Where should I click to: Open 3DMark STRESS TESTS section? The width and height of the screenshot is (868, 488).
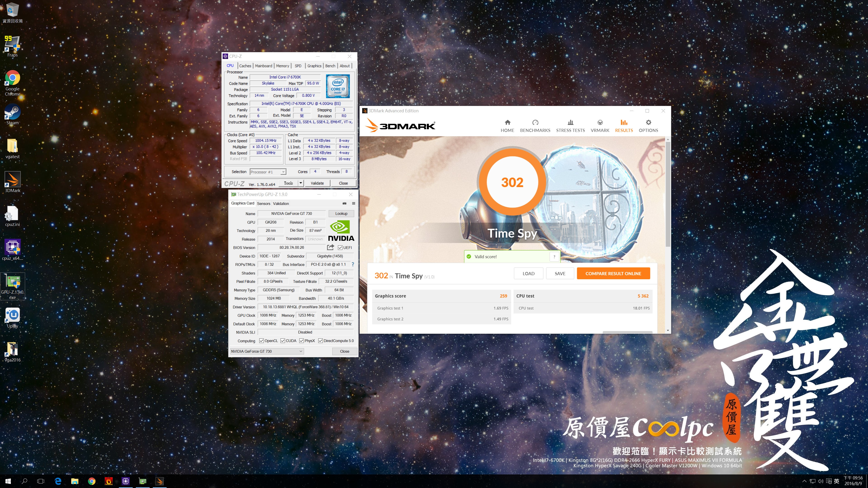pos(570,126)
